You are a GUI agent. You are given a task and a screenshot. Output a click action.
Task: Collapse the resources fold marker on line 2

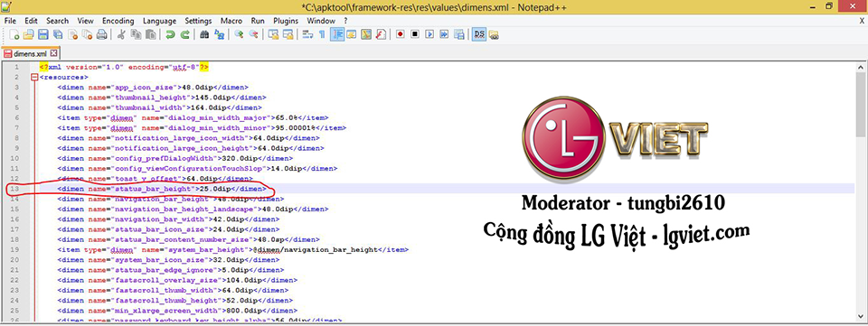35,78
